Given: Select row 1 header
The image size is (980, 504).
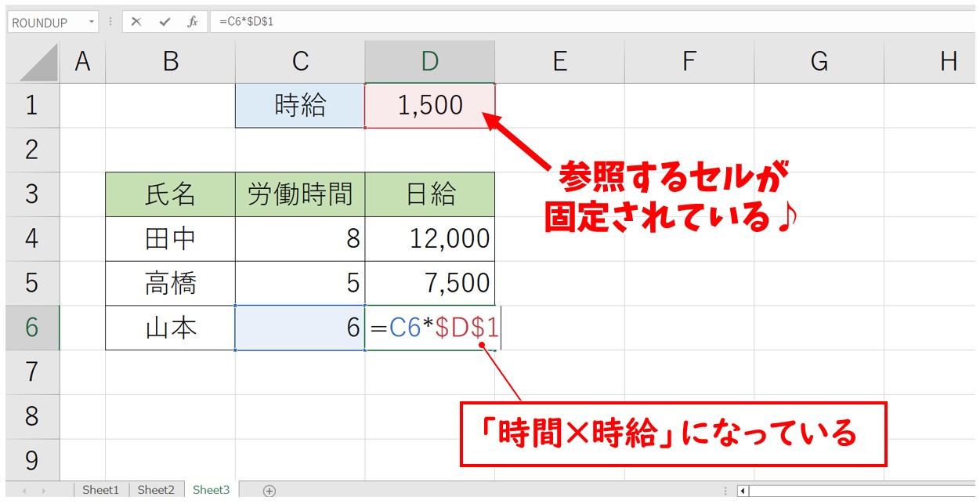Looking at the screenshot, I should point(32,106).
